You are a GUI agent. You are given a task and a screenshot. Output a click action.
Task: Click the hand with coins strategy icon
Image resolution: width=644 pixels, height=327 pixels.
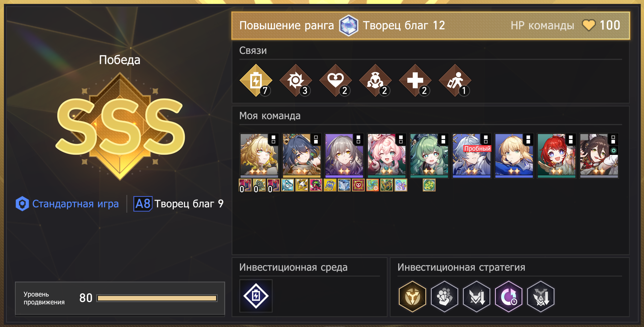pyautogui.click(x=444, y=297)
